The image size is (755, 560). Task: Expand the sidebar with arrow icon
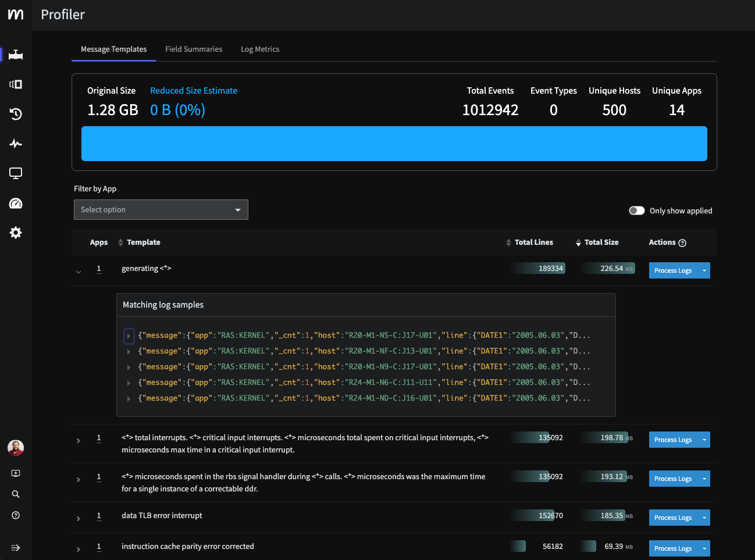pos(16,548)
